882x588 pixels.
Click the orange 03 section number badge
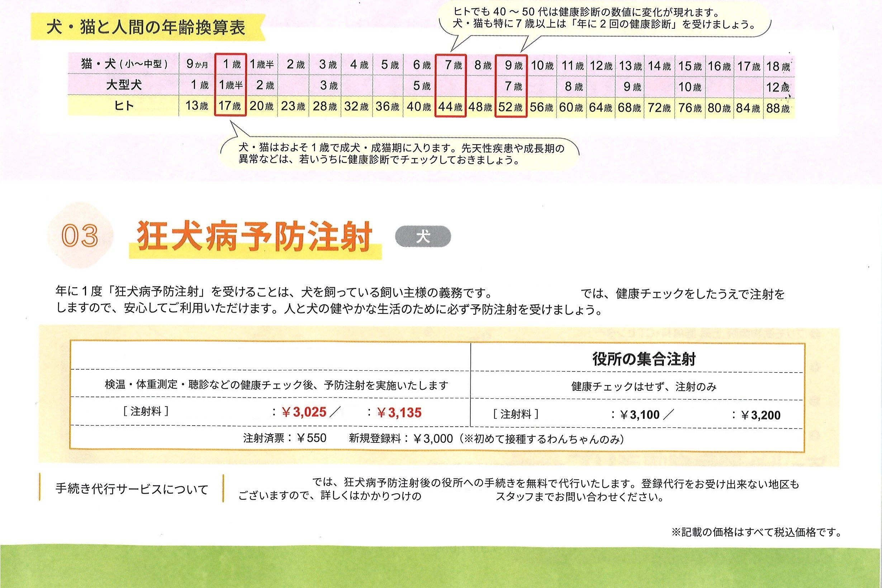[80, 236]
